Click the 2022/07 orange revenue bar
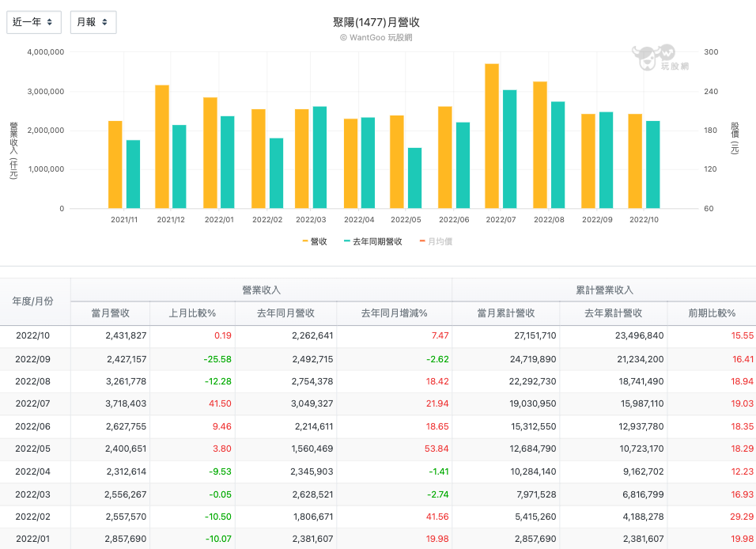The height and width of the screenshot is (549, 756). tap(492, 136)
